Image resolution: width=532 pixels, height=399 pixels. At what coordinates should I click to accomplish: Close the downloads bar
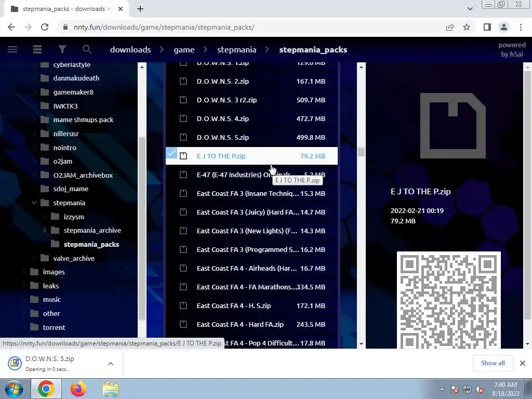[x=523, y=363]
